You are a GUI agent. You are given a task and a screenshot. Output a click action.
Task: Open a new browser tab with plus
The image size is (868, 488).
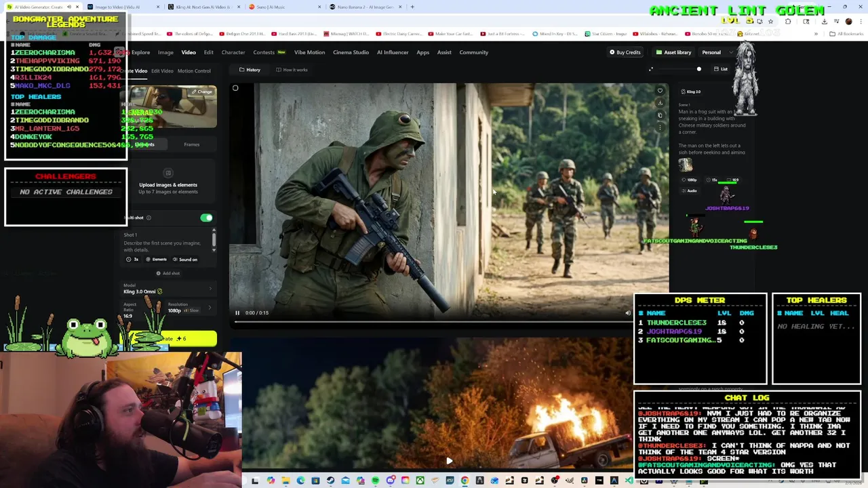(x=412, y=7)
